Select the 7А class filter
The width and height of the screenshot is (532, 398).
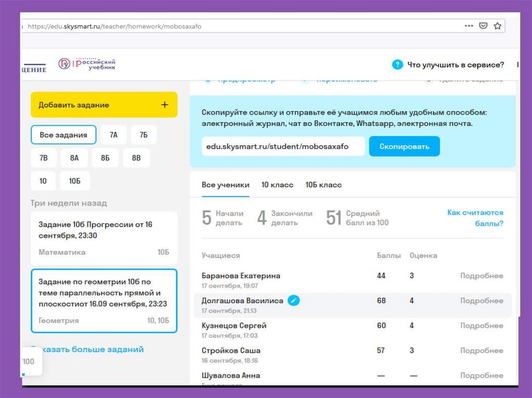point(114,135)
